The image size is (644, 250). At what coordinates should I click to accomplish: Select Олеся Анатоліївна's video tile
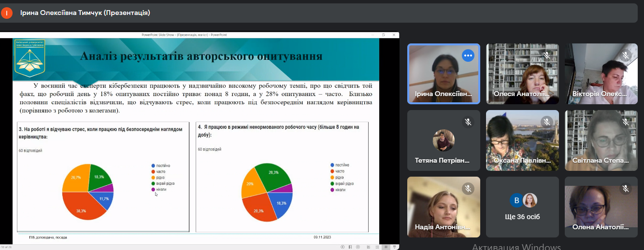click(x=522, y=74)
